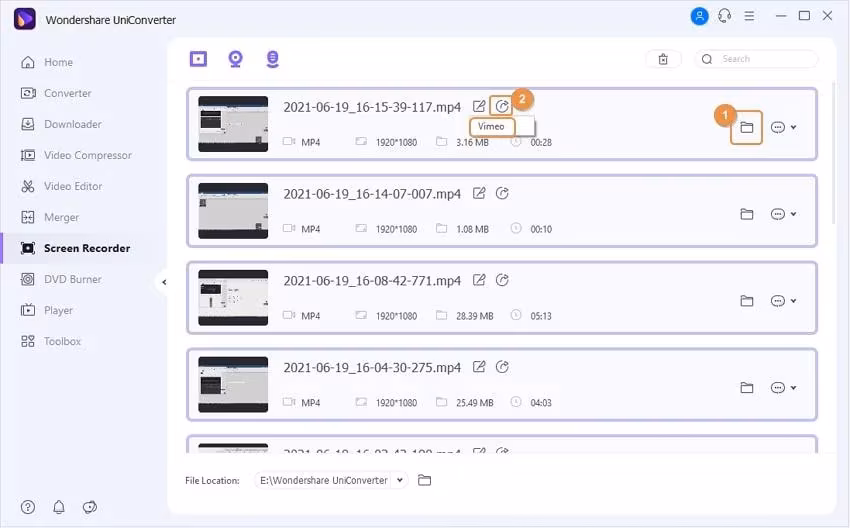Screen dimensions: 850x528
Task: Rename 2021-06-19_16-15-39-117.mp4 with edit icon
Action: [479, 106]
